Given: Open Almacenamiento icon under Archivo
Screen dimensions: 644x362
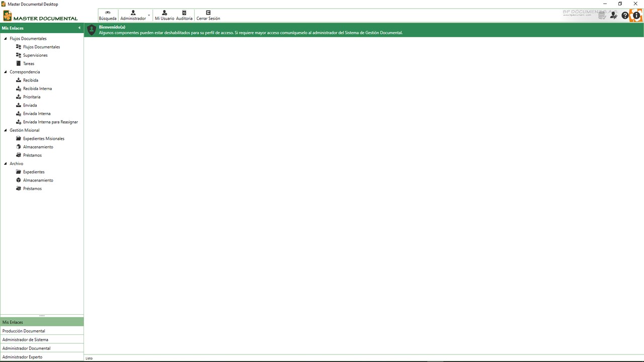Looking at the screenshot, I should click(19, 180).
